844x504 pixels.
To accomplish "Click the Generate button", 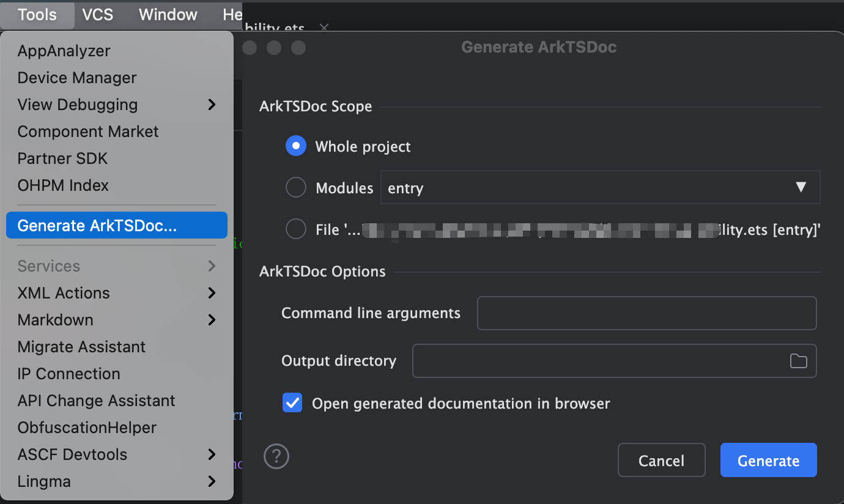I will pyautogui.click(x=768, y=460).
